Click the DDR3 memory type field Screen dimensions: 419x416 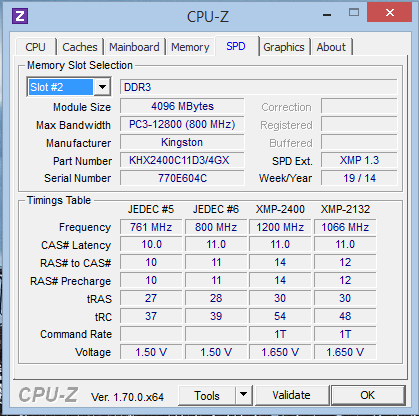(x=259, y=87)
